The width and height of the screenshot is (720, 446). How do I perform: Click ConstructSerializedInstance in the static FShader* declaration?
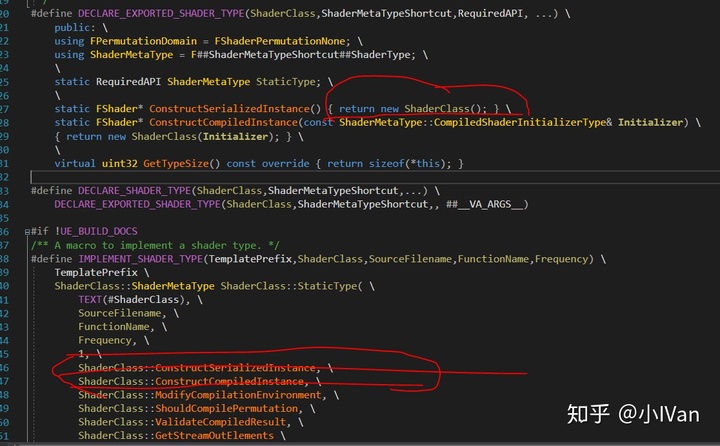tap(229, 109)
